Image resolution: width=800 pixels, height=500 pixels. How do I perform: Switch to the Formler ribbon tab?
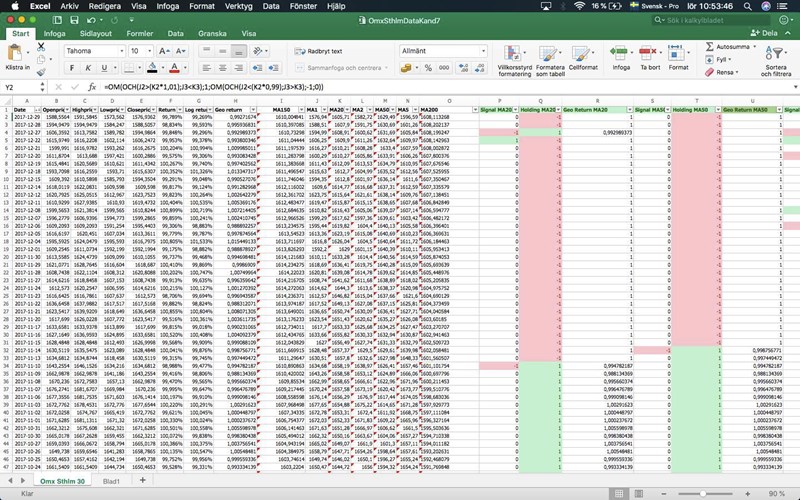click(x=140, y=33)
